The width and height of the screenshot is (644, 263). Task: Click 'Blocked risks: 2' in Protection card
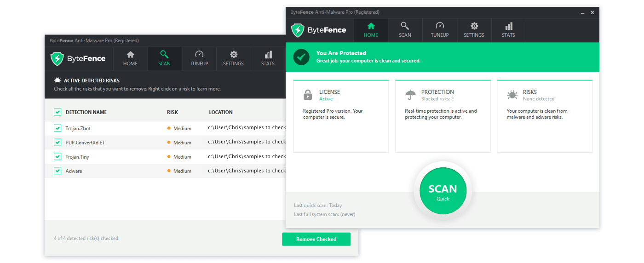point(437,99)
